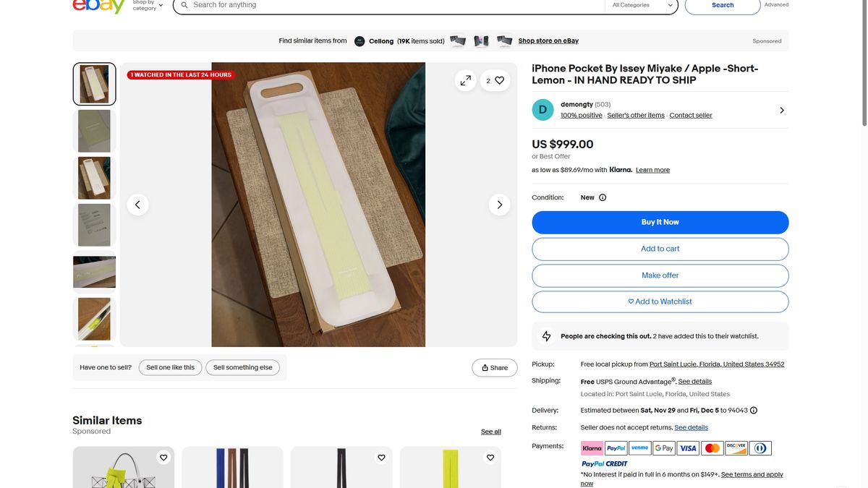
Task: Click the Search for anything field
Action: [x=391, y=5]
